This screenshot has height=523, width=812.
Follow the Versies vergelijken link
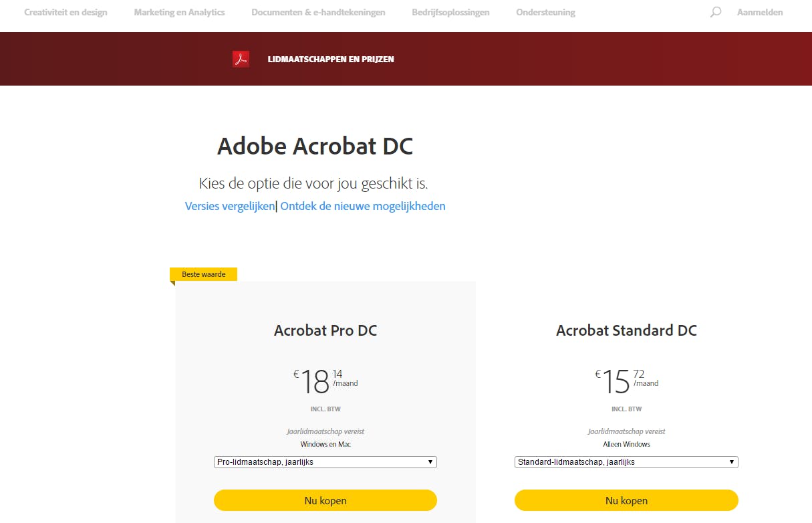pyautogui.click(x=229, y=206)
